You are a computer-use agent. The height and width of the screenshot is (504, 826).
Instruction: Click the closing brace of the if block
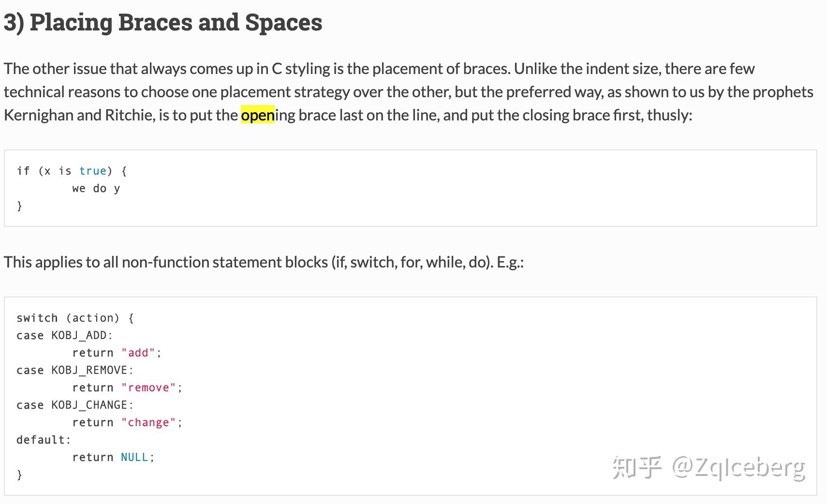pos(19,206)
